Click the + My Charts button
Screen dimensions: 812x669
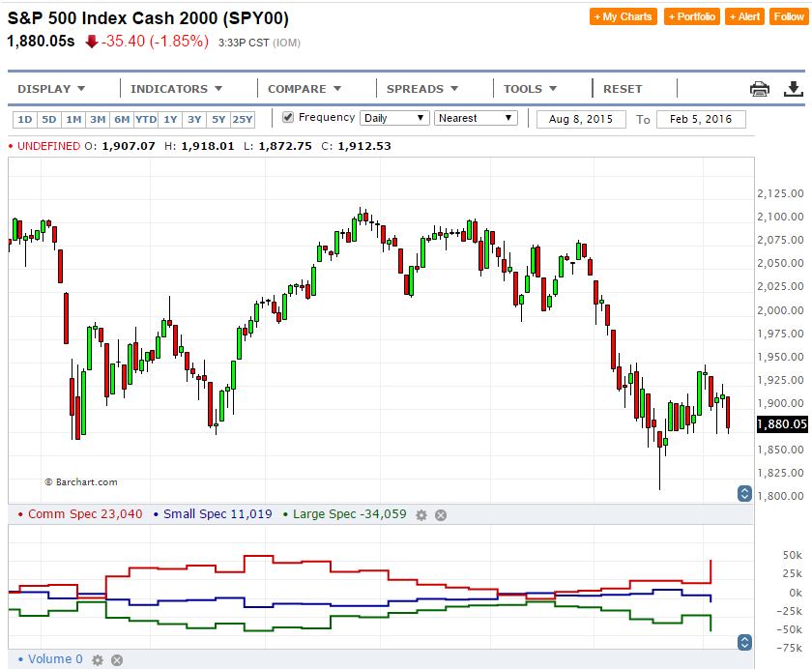point(623,16)
